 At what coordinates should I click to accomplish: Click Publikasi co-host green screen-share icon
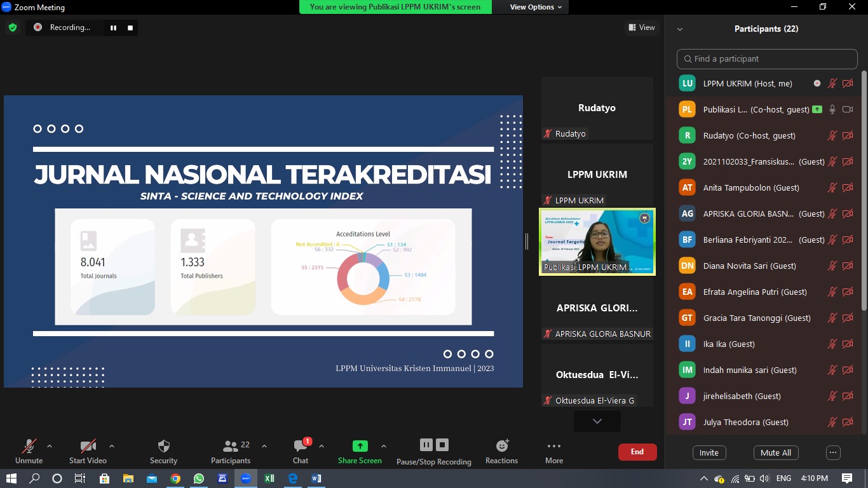pyautogui.click(x=817, y=109)
